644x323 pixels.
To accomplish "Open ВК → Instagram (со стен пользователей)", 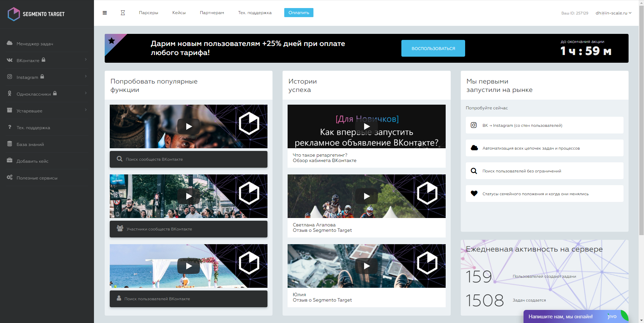I will pyautogui.click(x=544, y=125).
